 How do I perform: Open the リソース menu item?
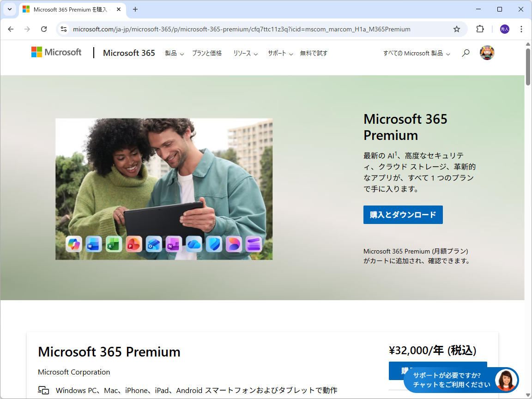245,53
